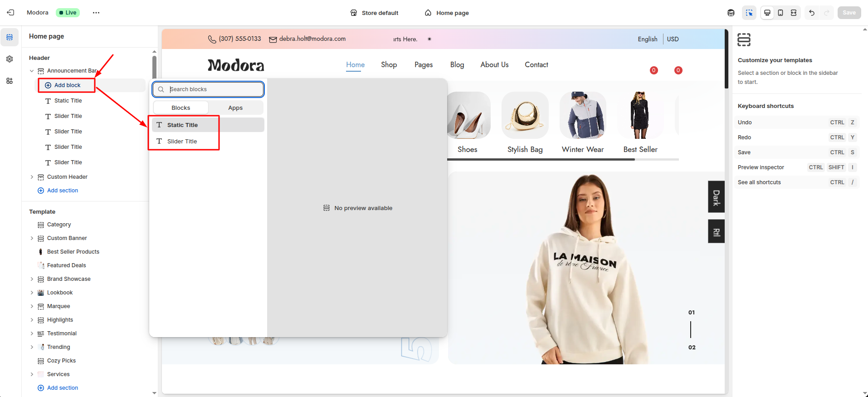
Task: Click Add section under Template
Action: pyautogui.click(x=58, y=388)
